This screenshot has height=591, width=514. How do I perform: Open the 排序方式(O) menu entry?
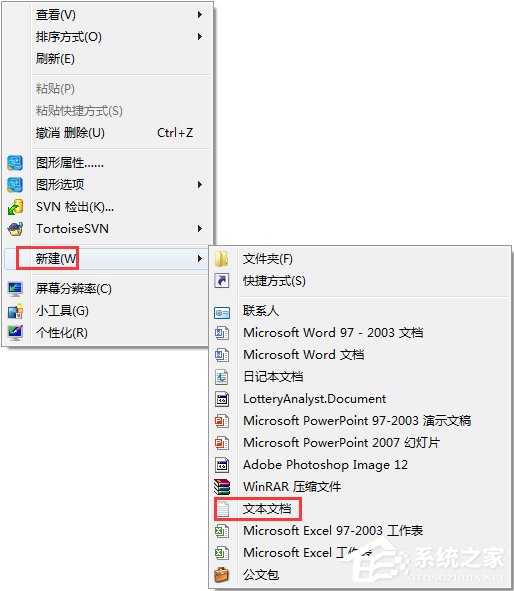107,37
